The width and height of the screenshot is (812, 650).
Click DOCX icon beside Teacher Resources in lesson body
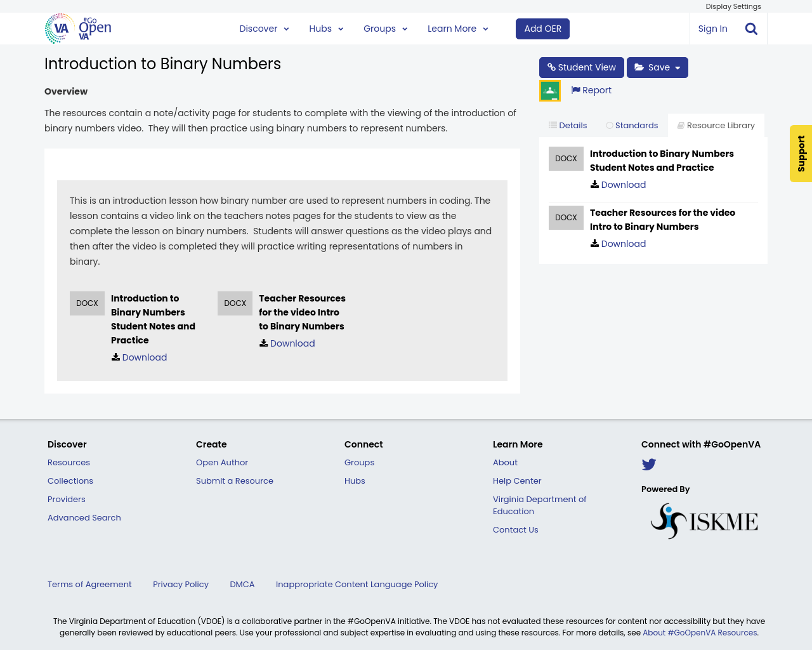[x=235, y=303]
